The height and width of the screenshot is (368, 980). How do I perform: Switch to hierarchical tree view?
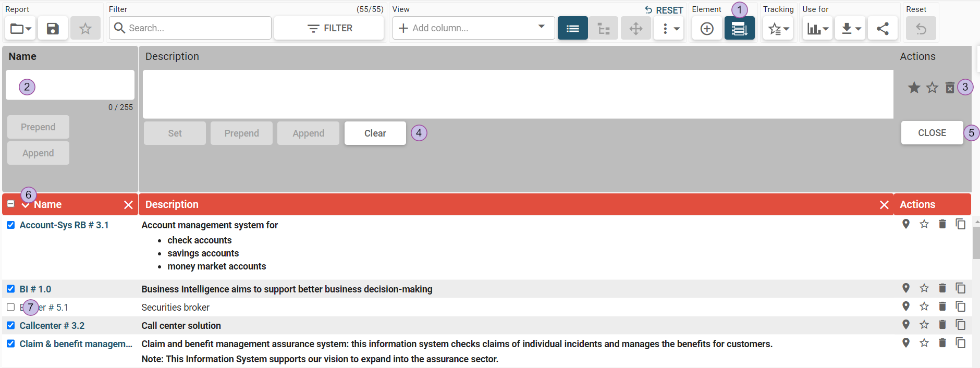(604, 29)
